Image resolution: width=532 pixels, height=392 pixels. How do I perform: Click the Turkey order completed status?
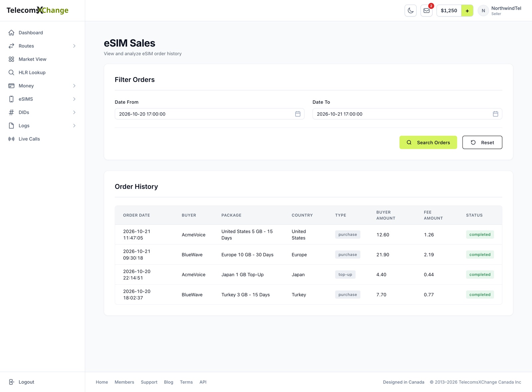tap(480, 295)
